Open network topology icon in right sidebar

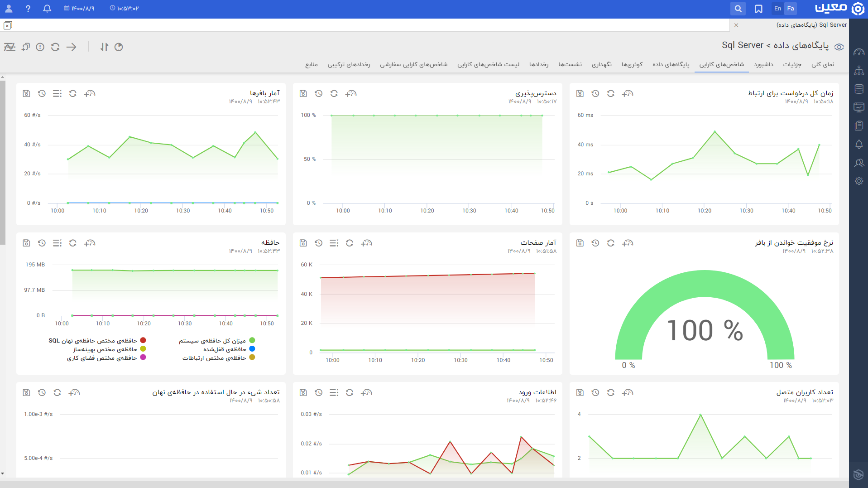coord(859,71)
